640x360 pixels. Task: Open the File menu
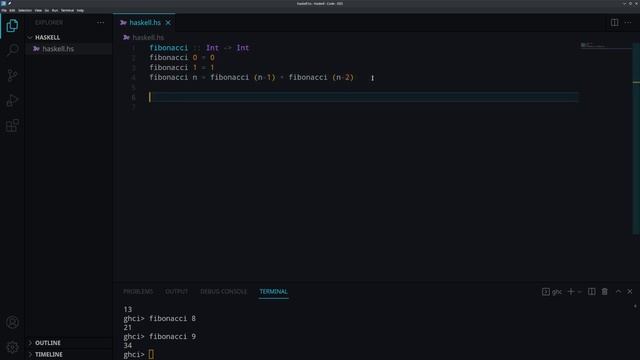click(x=4, y=10)
